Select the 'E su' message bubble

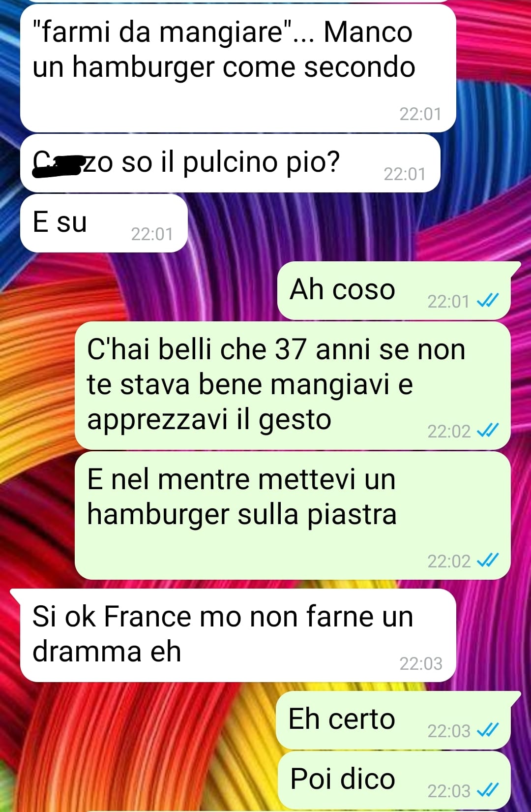(x=104, y=223)
